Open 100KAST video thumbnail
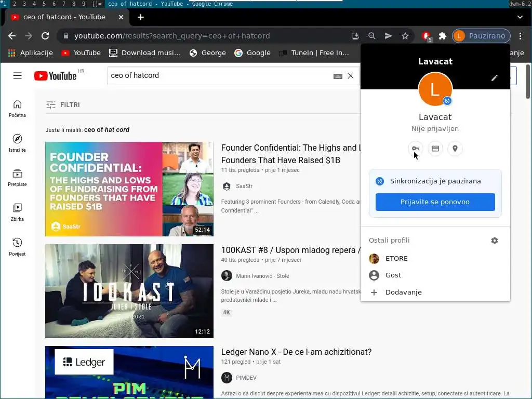 pos(129,291)
